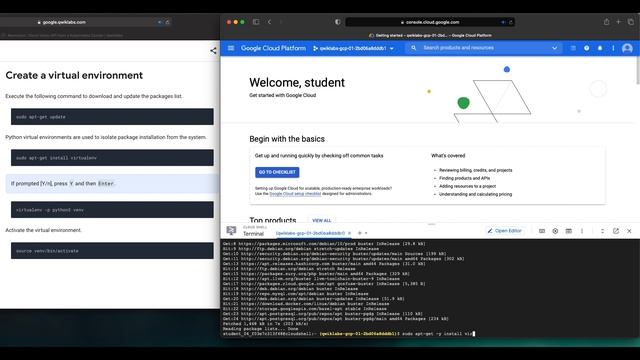Open the project selector dropdown

353,48
